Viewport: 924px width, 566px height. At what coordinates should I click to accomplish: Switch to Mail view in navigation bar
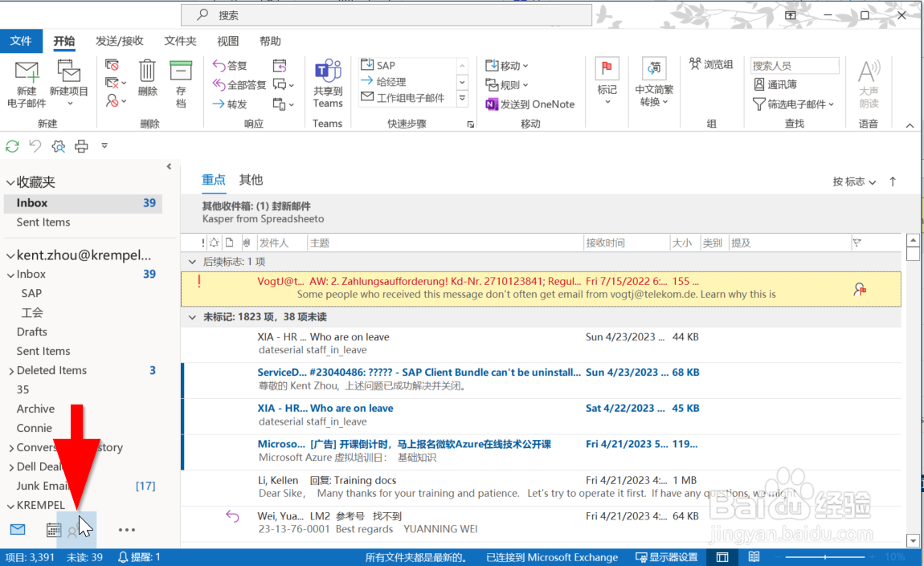click(x=18, y=530)
